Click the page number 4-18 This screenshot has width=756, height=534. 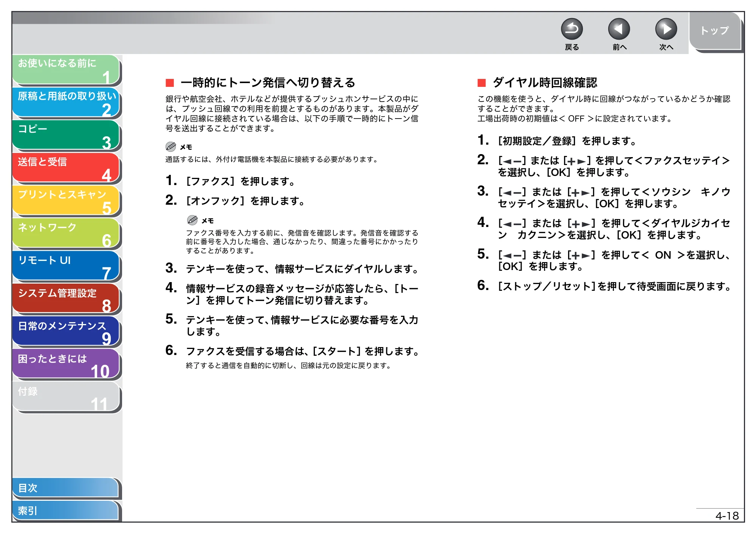click(x=727, y=516)
